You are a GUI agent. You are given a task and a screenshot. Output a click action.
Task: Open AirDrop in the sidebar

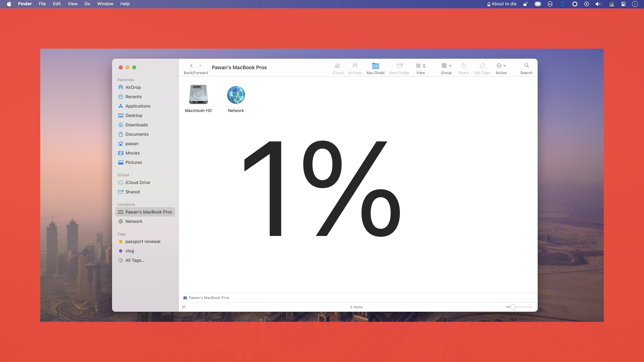(145, 87)
